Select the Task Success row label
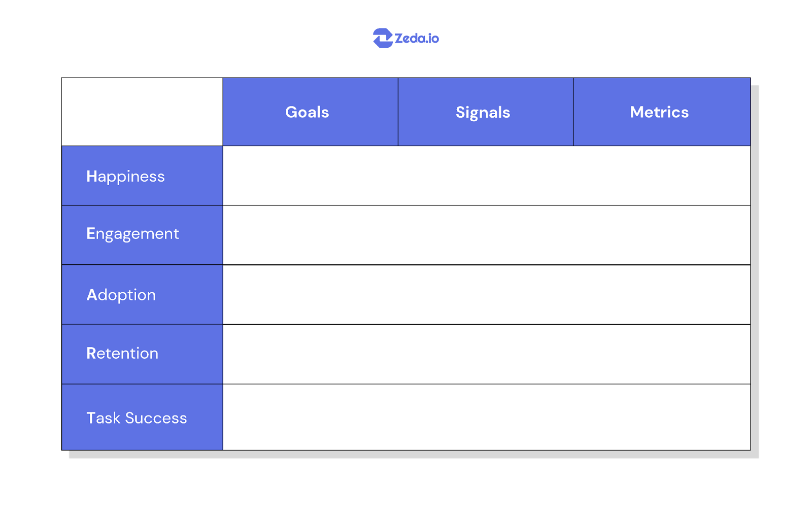The image size is (812, 518). click(137, 418)
